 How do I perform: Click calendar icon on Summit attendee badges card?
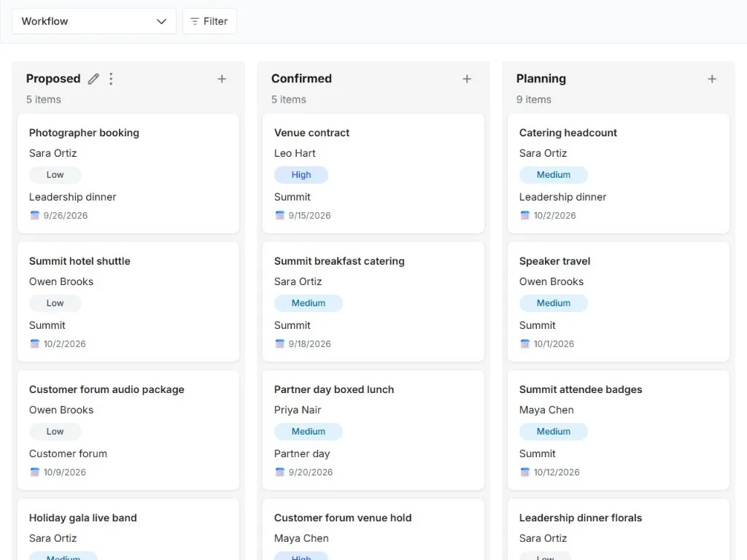(525, 472)
